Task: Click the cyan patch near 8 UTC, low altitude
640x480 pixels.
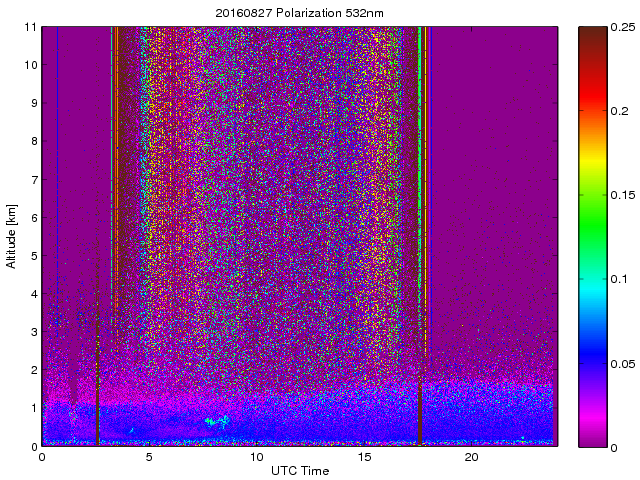Action: click(x=216, y=422)
